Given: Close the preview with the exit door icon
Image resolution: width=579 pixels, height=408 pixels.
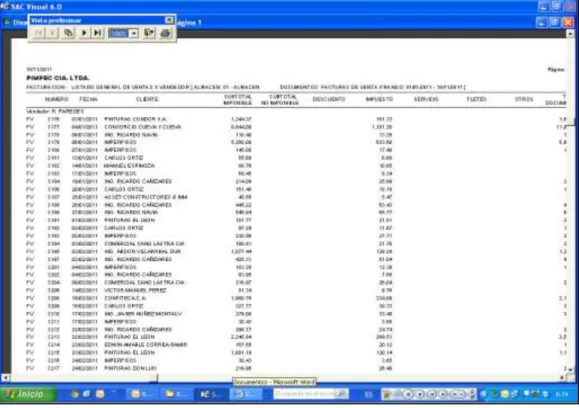Looking at the screenshot, I should [149, 33].
